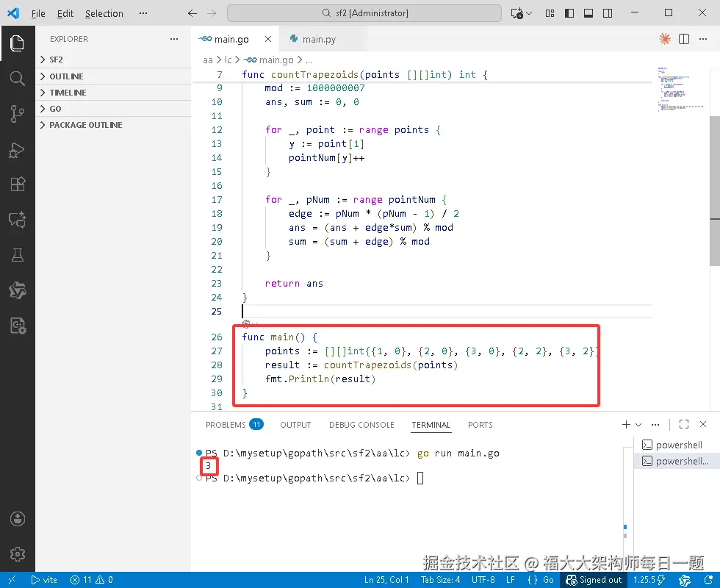This screenshot has height=588, width=720.
Task: Switch to the PROBLEMS panel tab
Action: (x=234, y=425)
